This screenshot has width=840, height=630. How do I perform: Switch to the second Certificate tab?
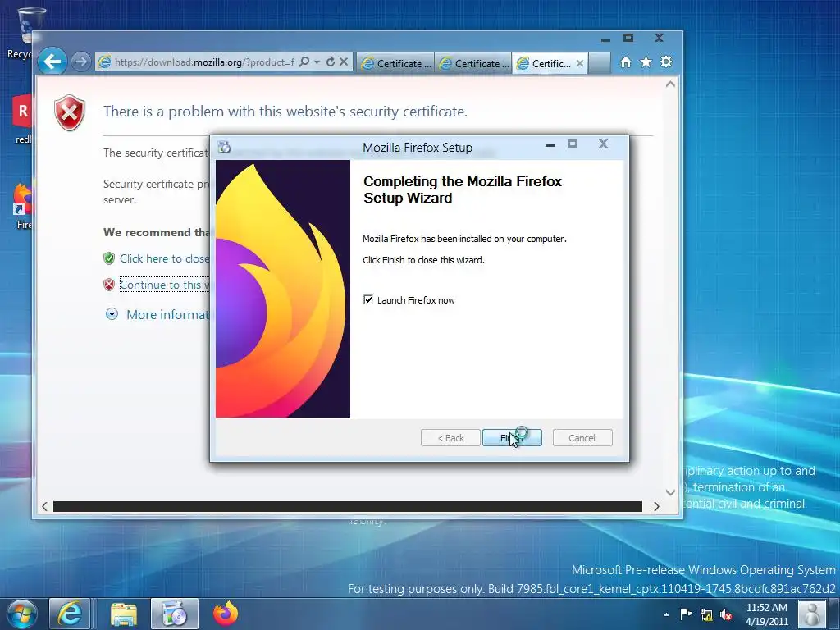[473, 63]
